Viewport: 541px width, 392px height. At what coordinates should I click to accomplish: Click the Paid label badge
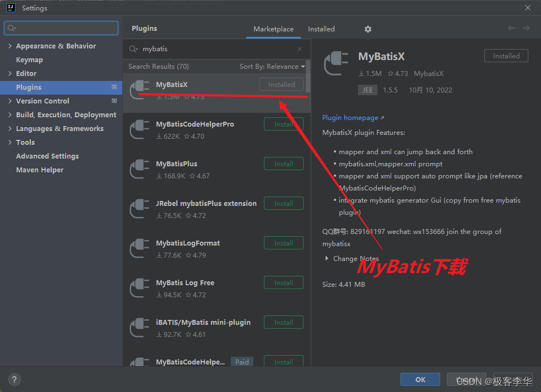(242, 362)
